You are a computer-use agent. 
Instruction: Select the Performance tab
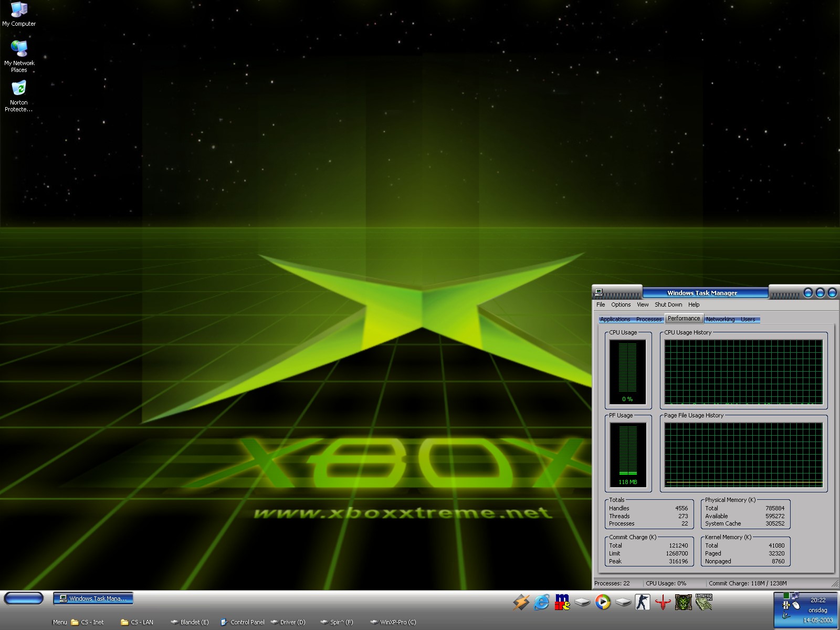click(684, 319)
